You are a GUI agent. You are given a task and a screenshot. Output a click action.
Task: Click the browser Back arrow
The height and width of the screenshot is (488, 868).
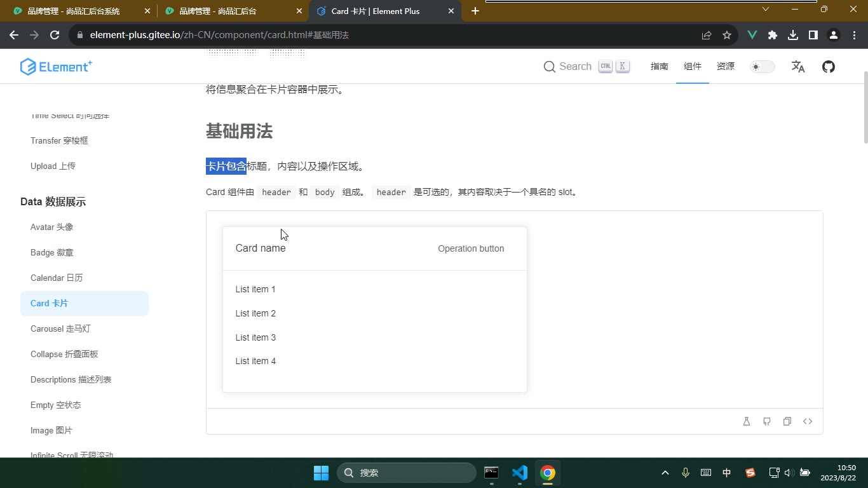(14, 35)
